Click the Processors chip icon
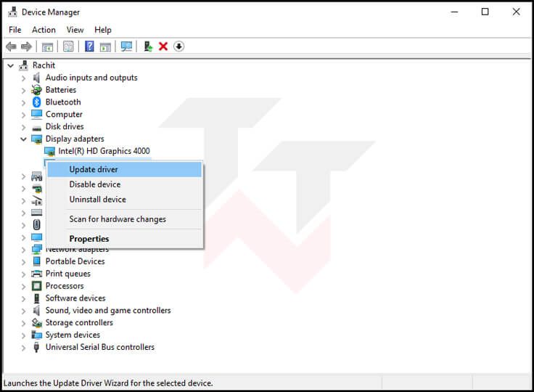Image resolution: width=534 pixels, height=392 pixels. [x=36, y=286]
